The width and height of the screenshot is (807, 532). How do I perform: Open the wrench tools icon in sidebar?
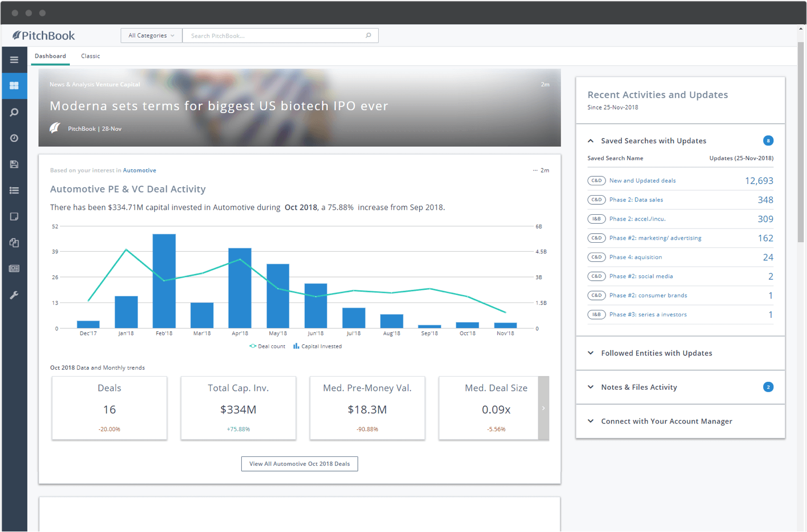[14, 295]
